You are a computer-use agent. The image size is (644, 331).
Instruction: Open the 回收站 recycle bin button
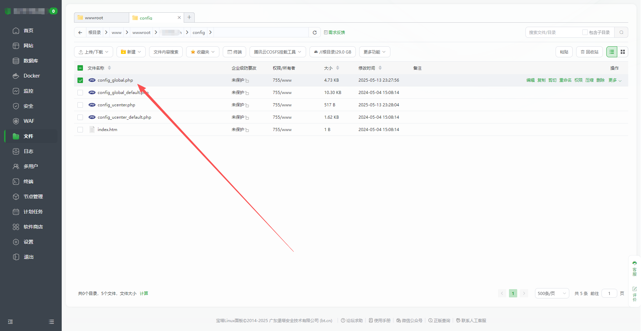(590, 52)
